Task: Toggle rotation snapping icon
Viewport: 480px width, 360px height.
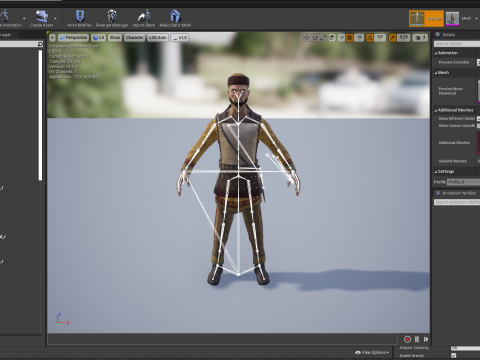Action: (370, 38)
